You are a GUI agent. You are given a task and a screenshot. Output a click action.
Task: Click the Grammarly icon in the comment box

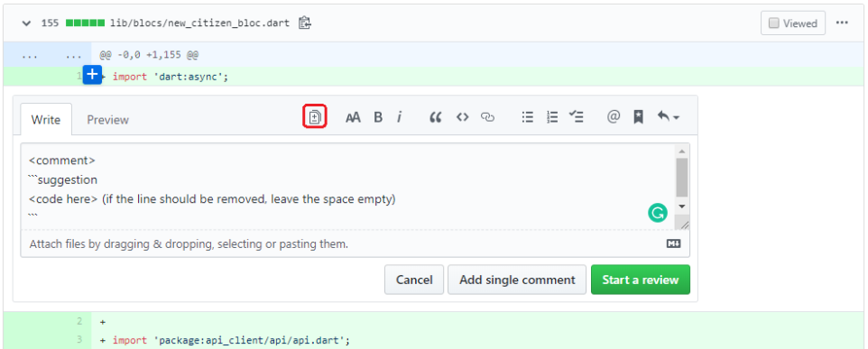(x=658, y=213)
